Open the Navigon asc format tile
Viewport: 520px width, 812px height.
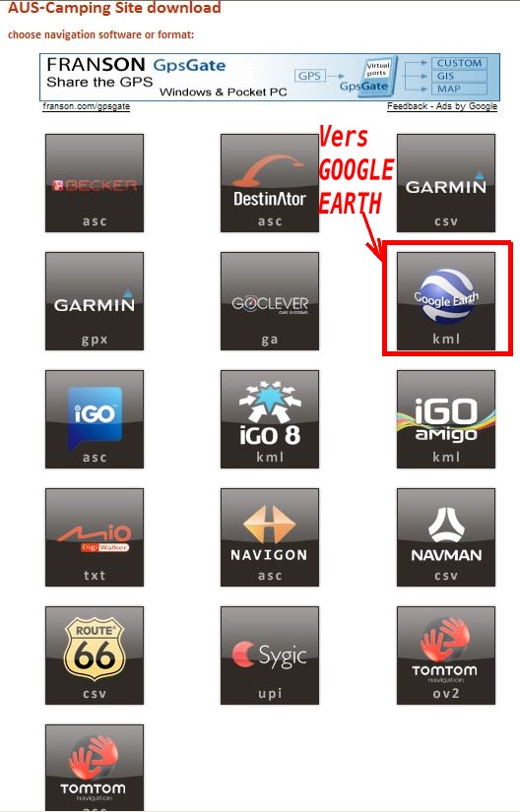pos(270,537)
